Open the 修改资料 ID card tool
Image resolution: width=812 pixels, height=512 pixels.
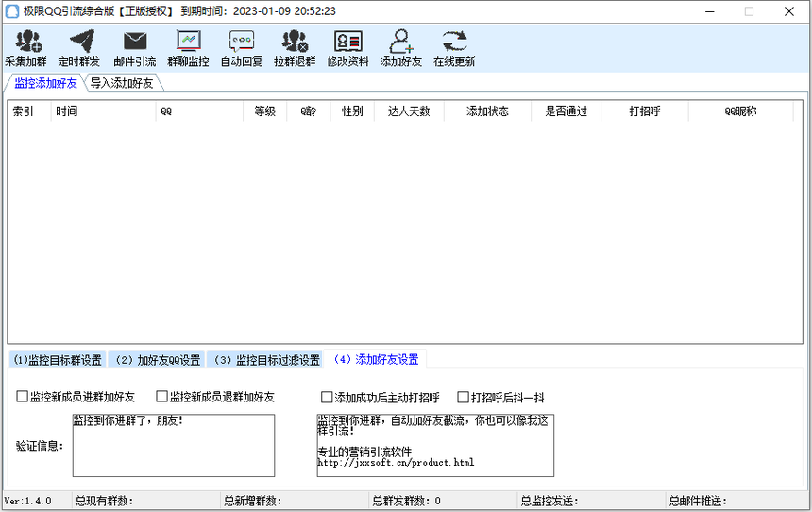coord(348,48)
